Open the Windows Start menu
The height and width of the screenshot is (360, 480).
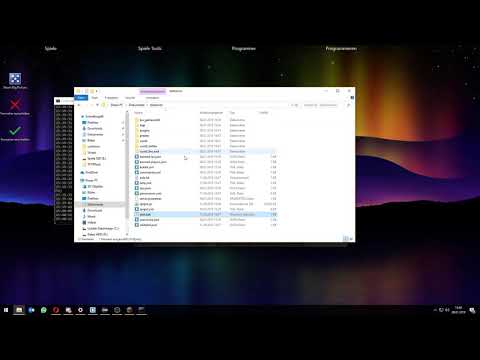coord(6,310)
